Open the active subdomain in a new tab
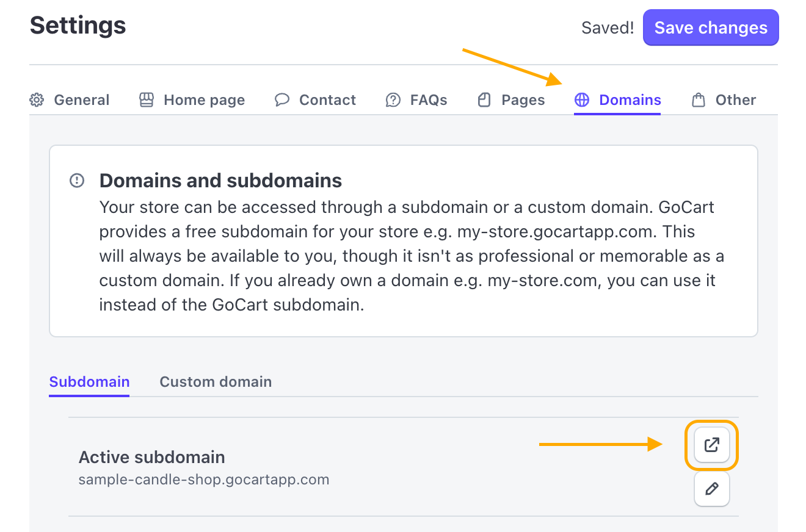The height and width of the screenshot is (532, 806). coord(711,445)
